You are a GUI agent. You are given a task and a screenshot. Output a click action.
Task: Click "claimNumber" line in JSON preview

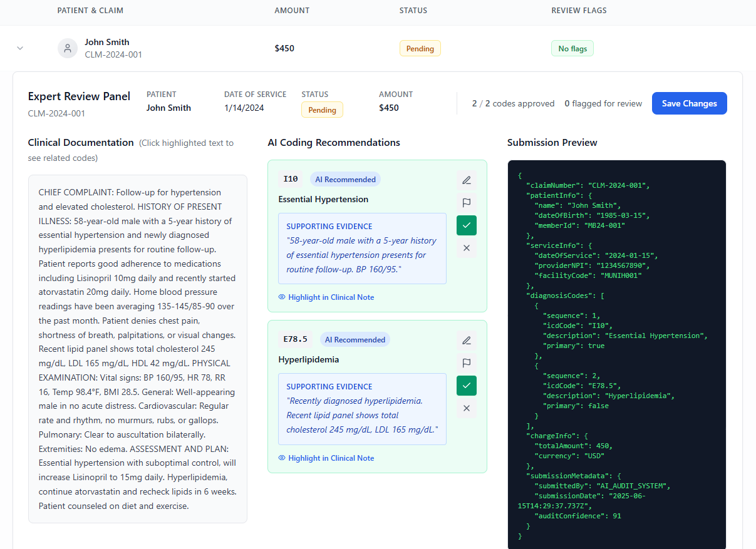click(x=588, y=185)
